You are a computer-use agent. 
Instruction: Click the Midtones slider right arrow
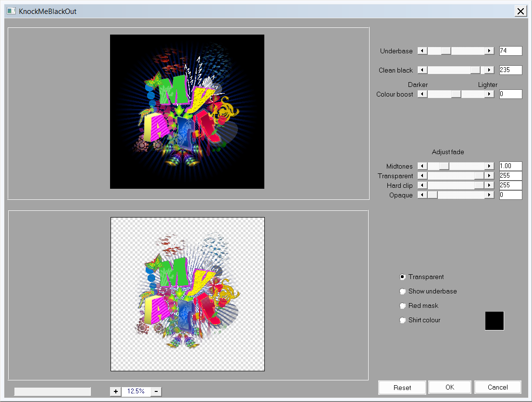[489, 166]
